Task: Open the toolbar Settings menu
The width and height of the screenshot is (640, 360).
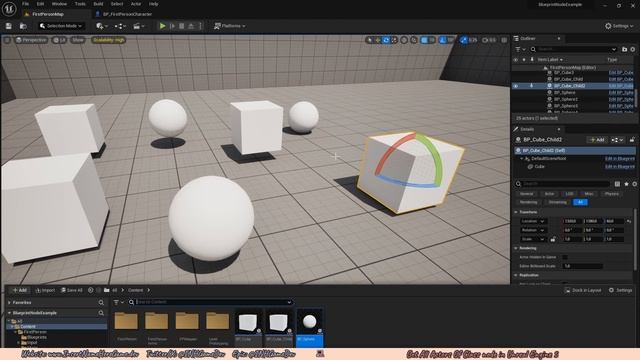Action: [619, 26]
